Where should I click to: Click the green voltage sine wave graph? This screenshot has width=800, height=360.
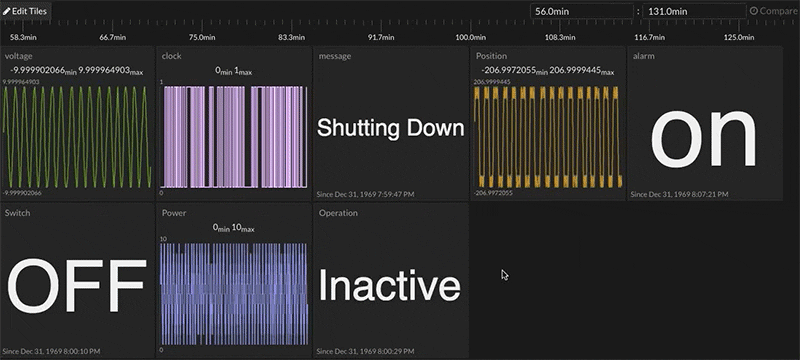click(77, 137)
